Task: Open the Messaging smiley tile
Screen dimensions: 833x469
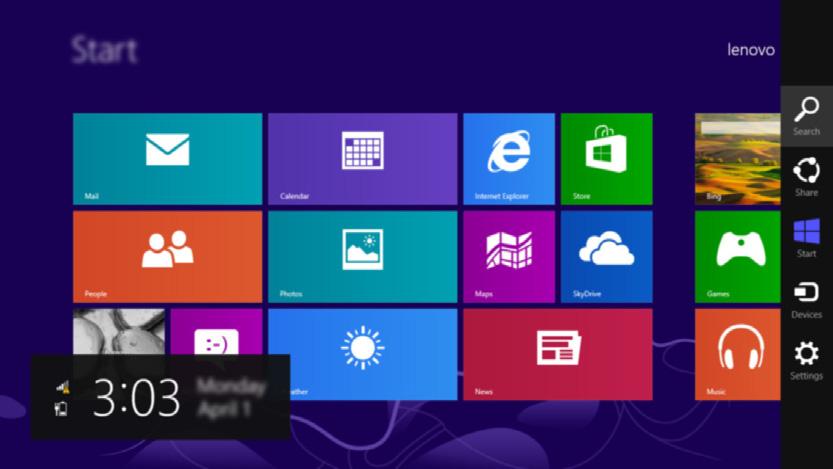Action: pos(216,332)
